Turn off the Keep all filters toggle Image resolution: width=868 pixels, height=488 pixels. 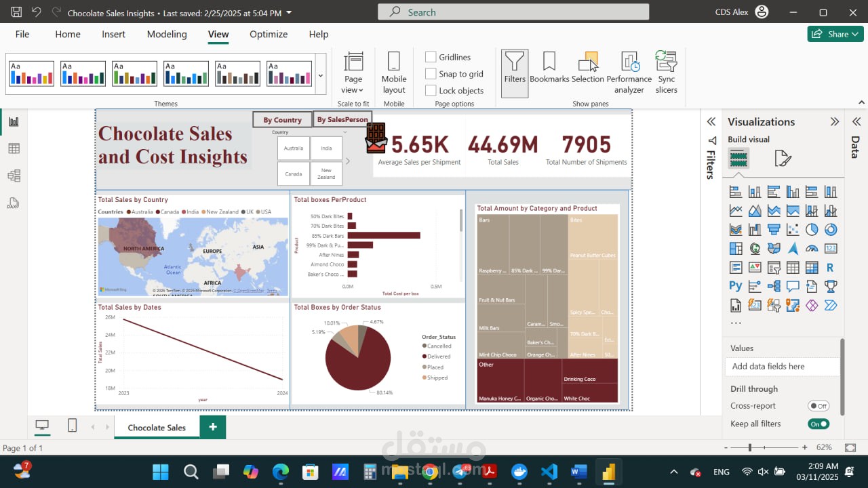point(818,424)
